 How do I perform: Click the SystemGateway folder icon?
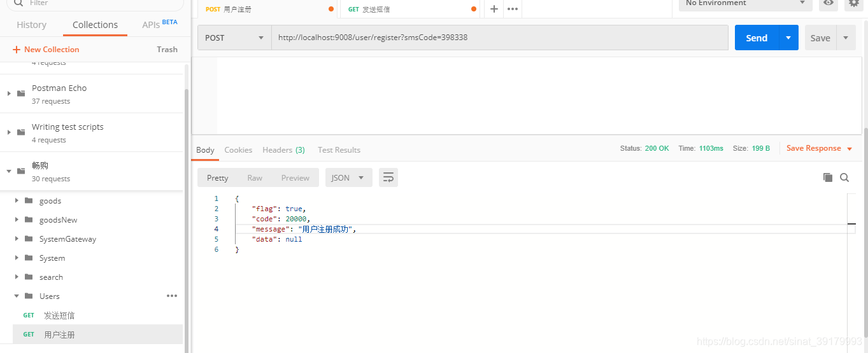click(29, 239)
